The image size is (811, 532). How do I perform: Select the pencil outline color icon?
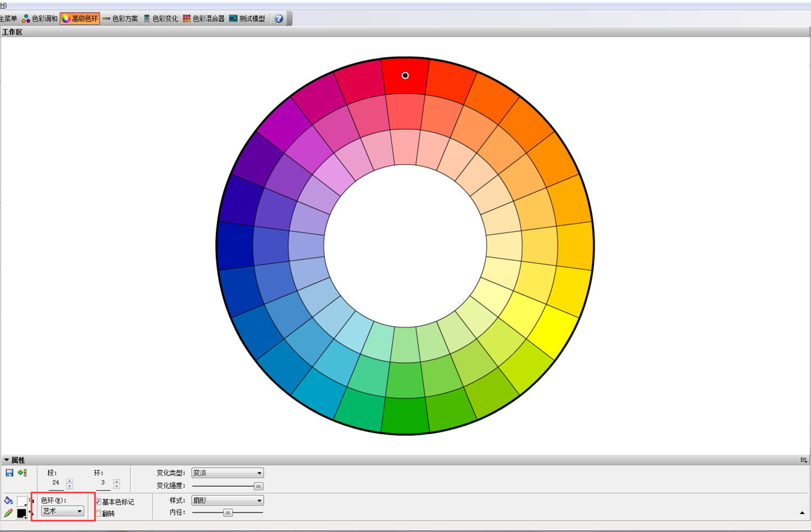click(8, 513)
